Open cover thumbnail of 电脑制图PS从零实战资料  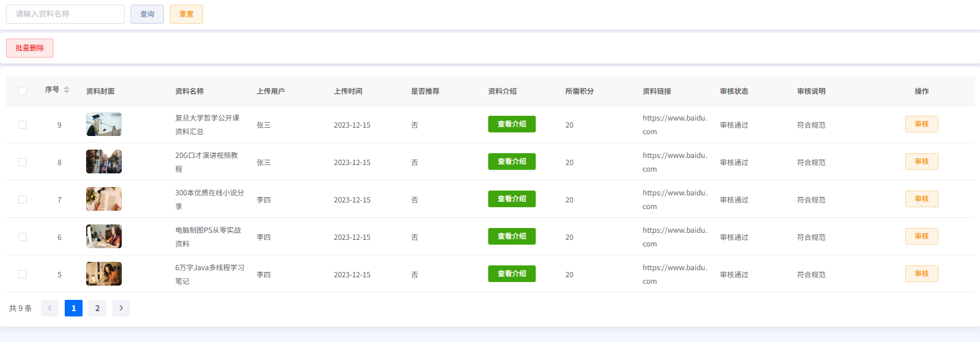point(104,236)
